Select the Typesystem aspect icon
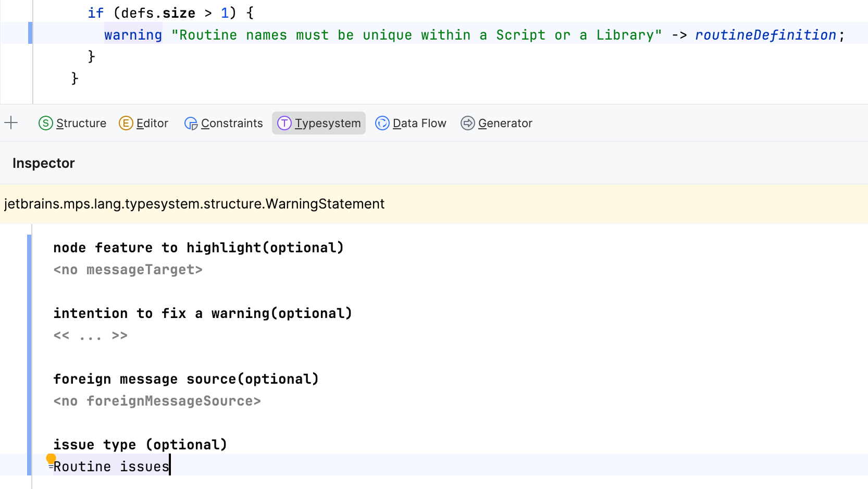This screenshot has height=489, width=868. pyautogui.click(x=284, y=123)
